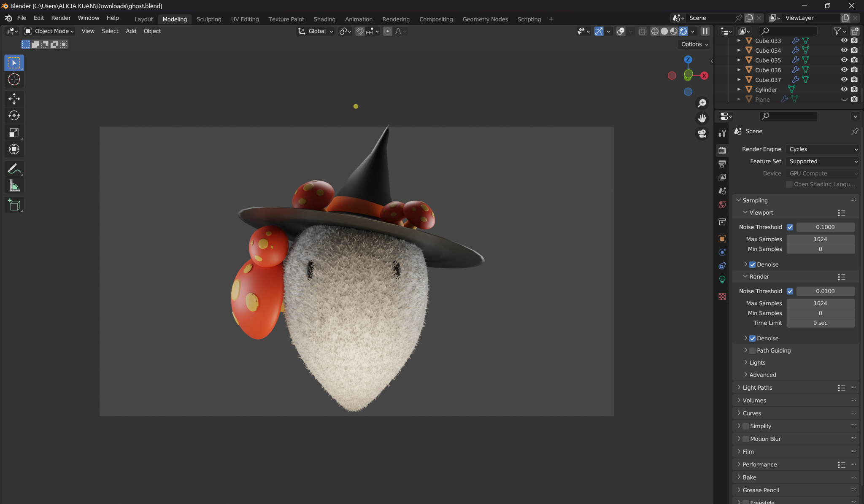Open the viewport View menu

pyautogui.click(x=88, y=31)
